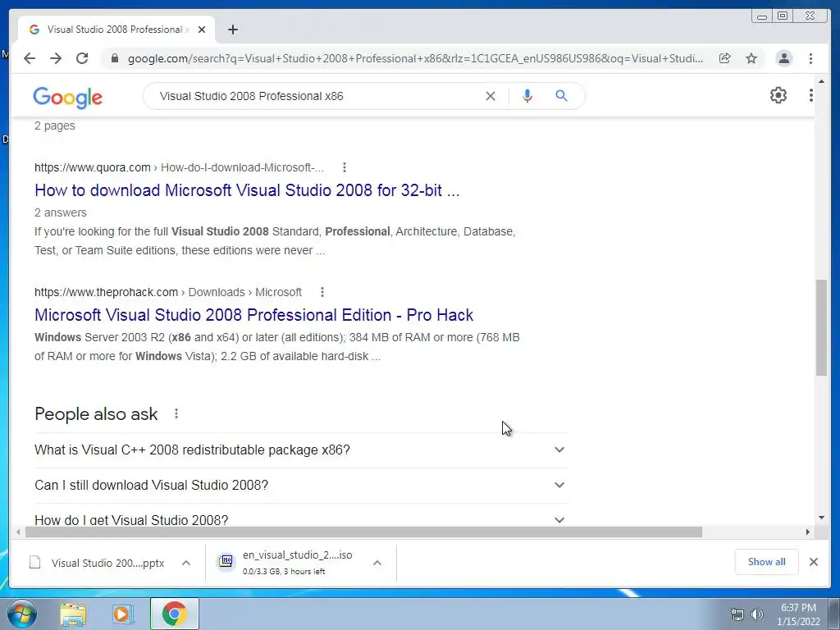Click the browser forward arrow
The height and width of the screenshot is (630, 840).
56,58
